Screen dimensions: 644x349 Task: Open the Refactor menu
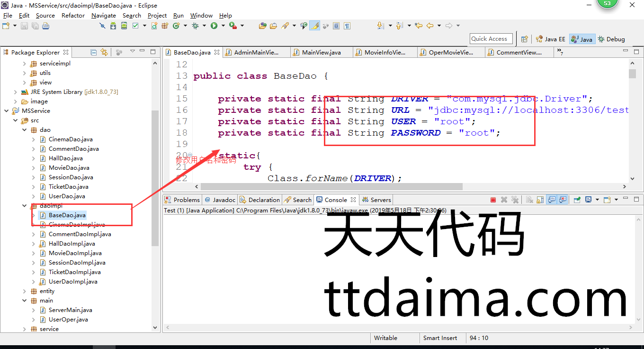click(x=73, y=15)
